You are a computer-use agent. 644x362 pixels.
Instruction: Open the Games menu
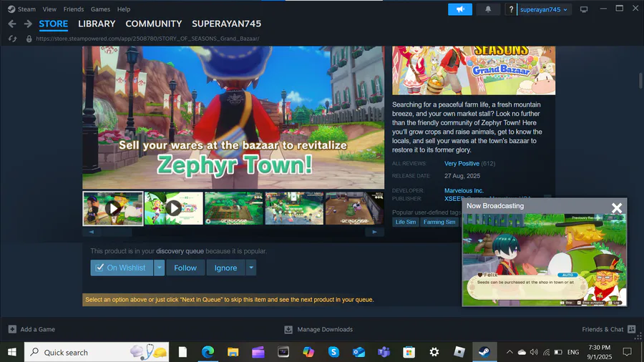coord(100,9)
